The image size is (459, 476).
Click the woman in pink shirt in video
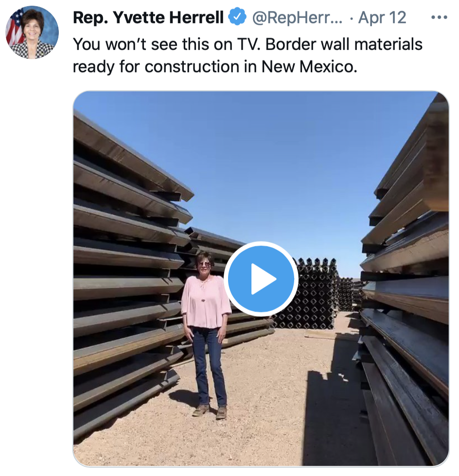point(206,334)
